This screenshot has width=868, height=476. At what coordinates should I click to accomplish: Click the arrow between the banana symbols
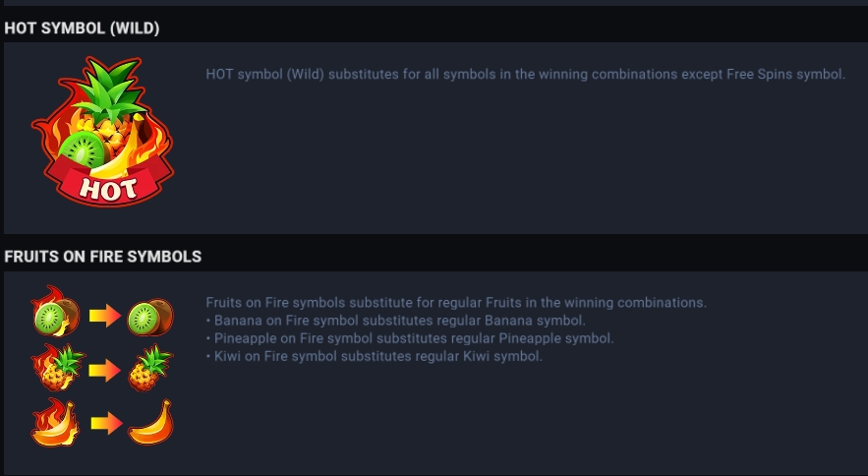pyautogui.click(x=106, y=423)
